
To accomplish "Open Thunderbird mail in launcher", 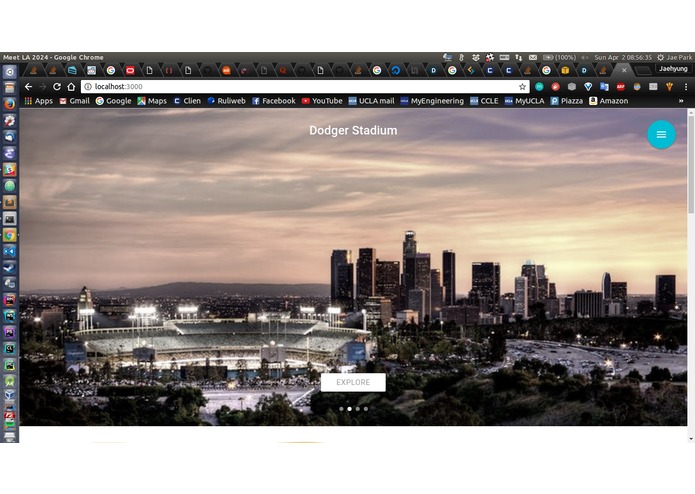I will (9, 137).
